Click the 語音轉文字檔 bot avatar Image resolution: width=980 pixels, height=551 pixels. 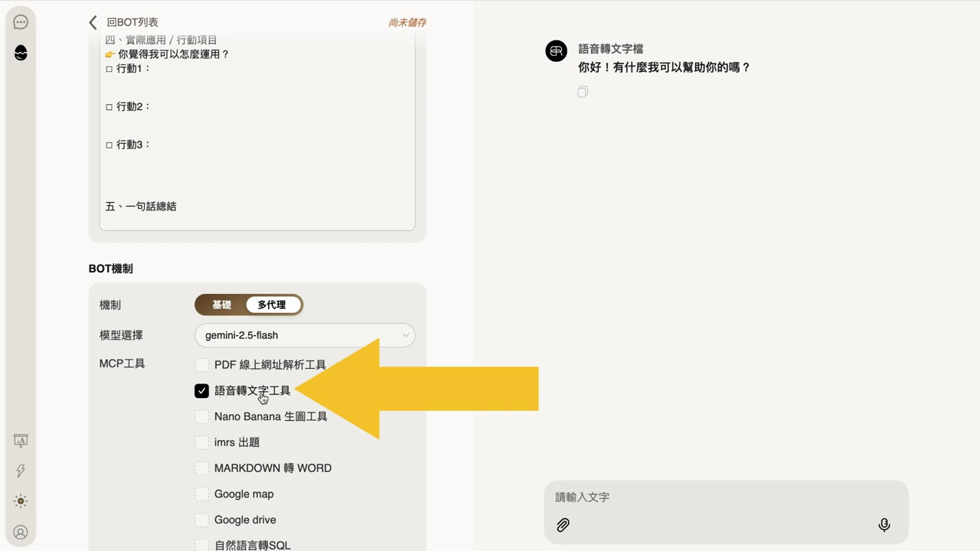click(x=557, y=51)
